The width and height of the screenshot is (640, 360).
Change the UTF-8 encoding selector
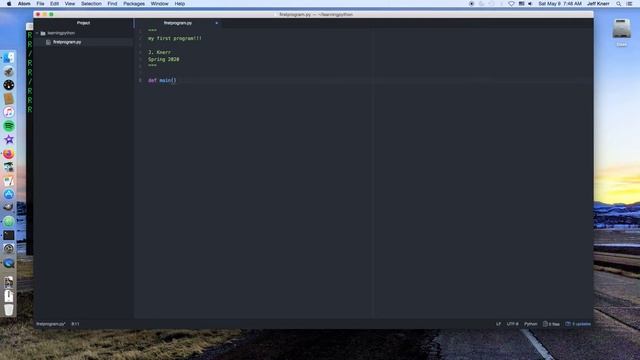tap(513, 324)
